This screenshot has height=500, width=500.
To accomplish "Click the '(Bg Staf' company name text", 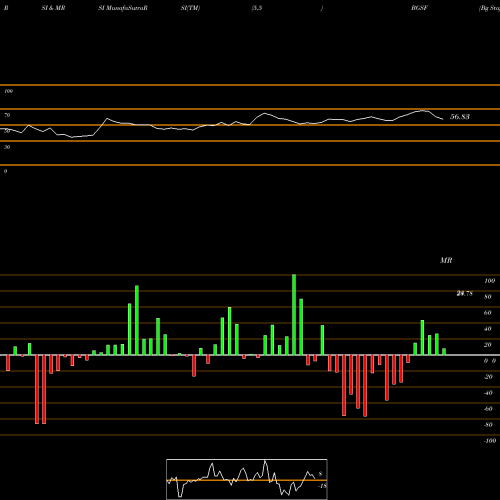I will [x=489, y=8].
